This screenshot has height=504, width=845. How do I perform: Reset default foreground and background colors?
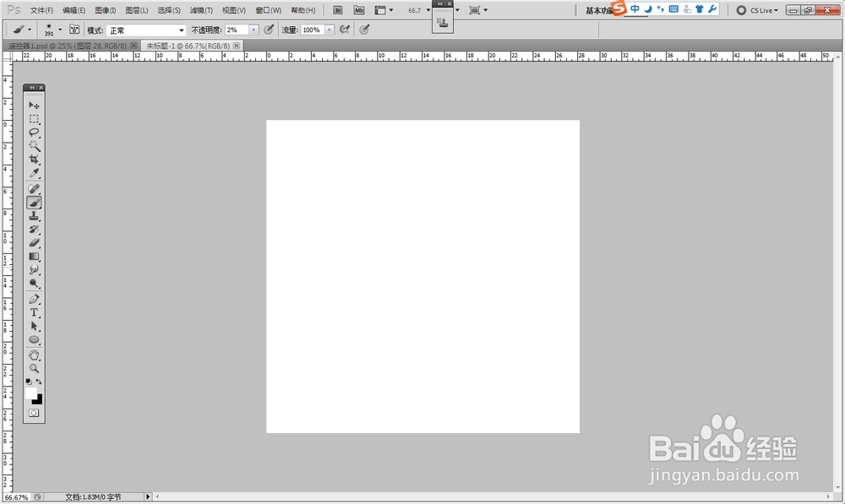(x=29, y=382)
